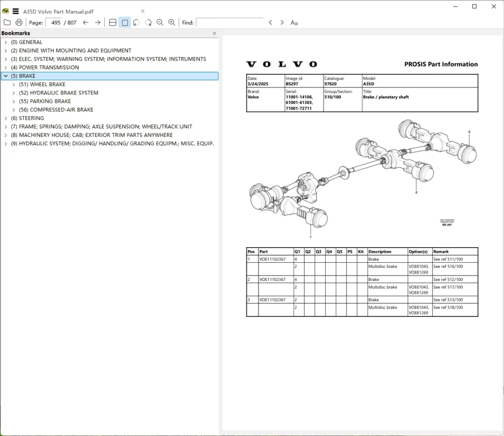
Task: Go to the next page arrow
Action: 97,23
